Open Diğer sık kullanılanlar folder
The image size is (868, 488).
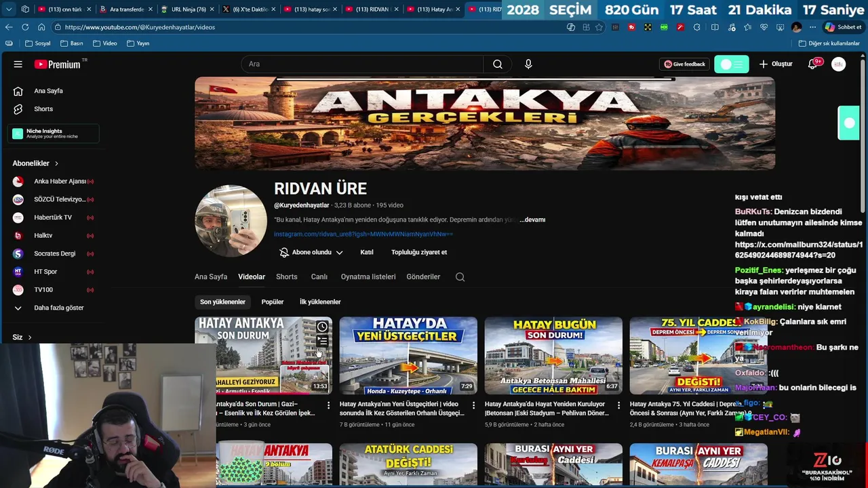click(829, 43)
